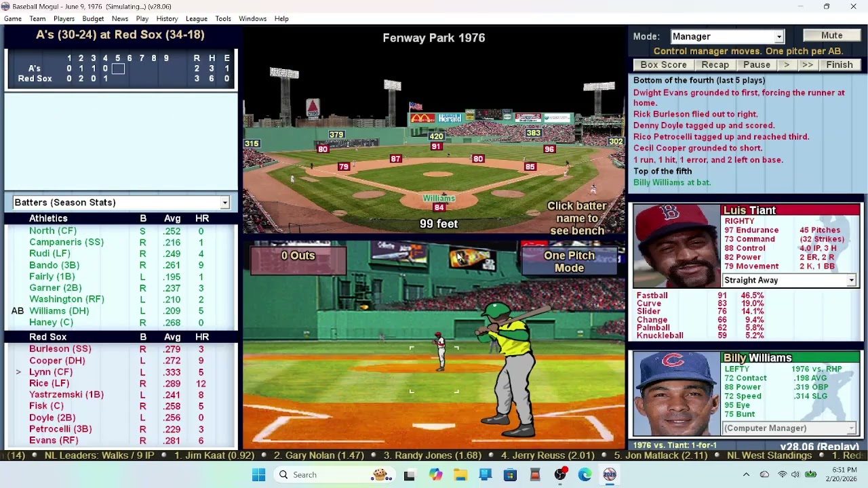868x488 pixels.
Task: Open the Team menu
Action: click(37, 19)
